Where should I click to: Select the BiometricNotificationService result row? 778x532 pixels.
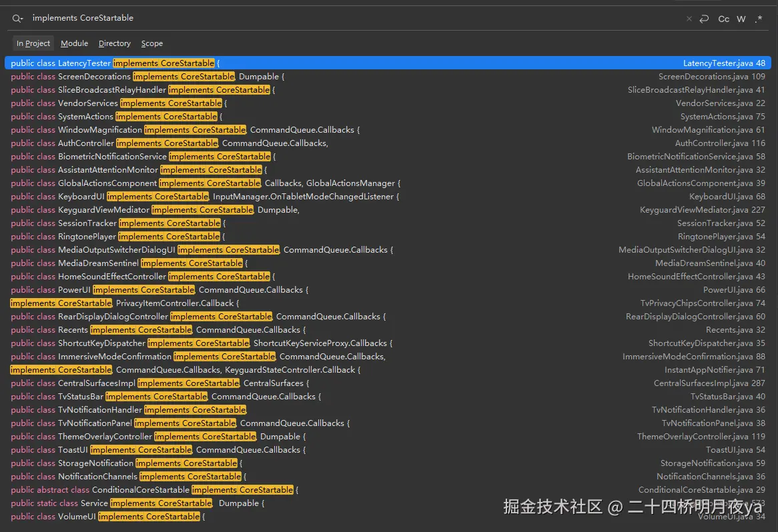pos(388,157)
